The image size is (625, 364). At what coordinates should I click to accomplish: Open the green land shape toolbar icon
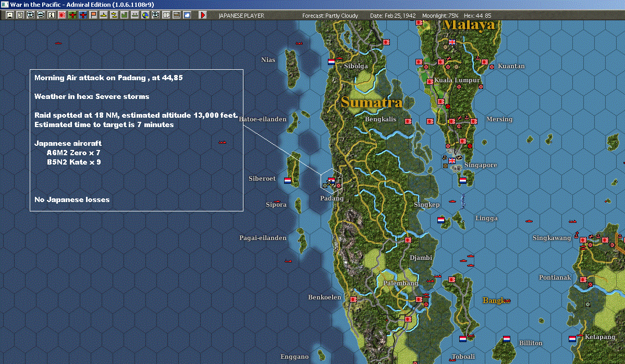[125, 15]
